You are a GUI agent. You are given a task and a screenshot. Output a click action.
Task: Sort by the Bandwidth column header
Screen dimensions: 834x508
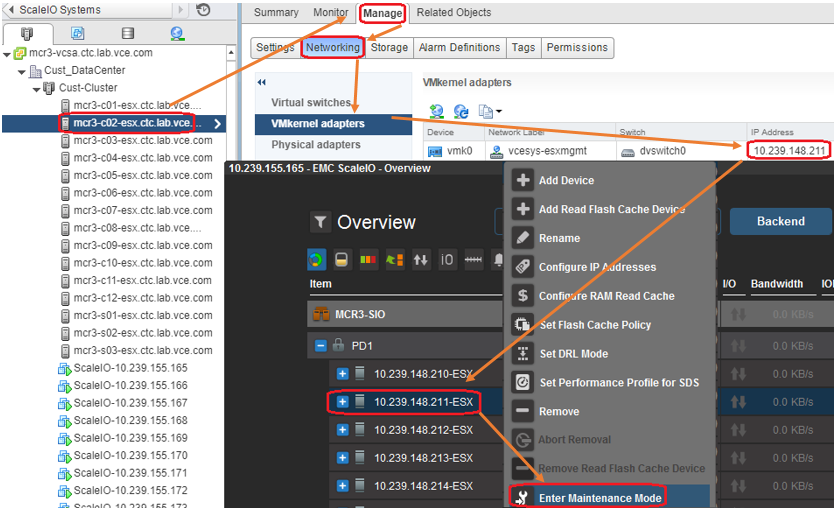[x=777, y=284]
